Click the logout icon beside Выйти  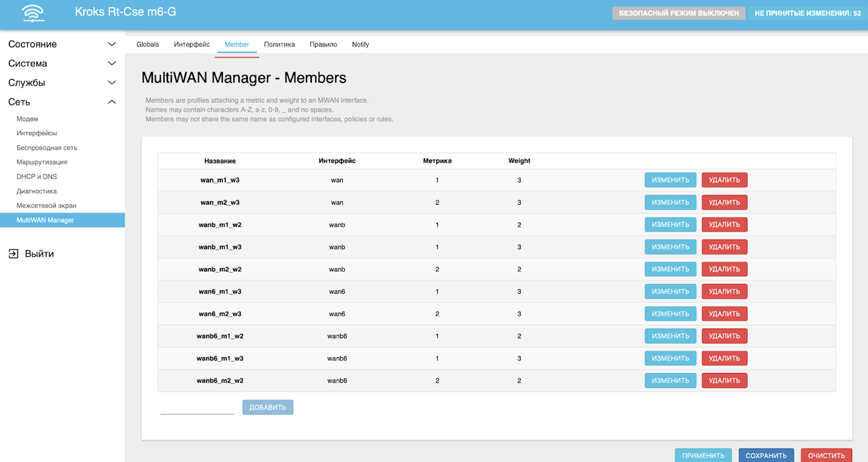pos(13,254)
